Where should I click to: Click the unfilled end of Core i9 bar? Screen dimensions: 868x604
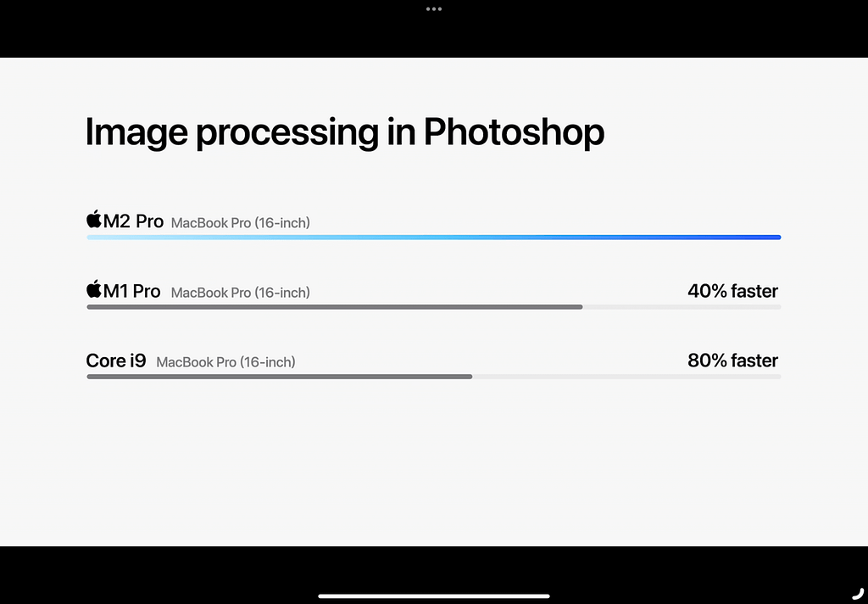(626, 377)
